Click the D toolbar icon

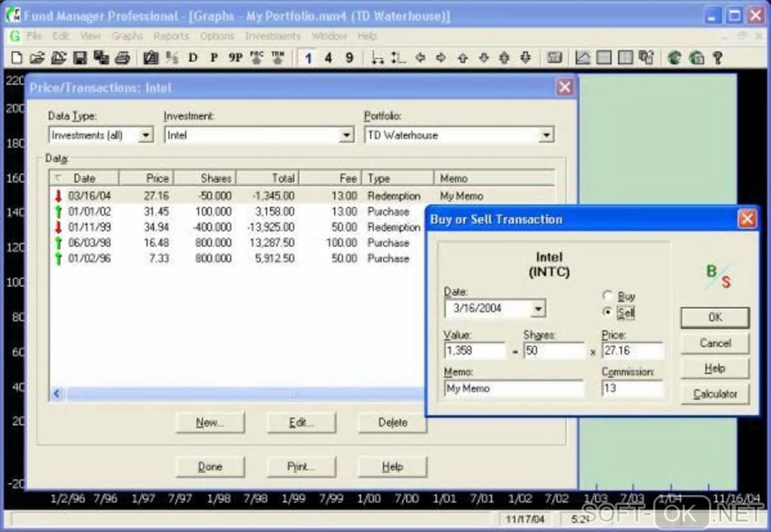point(193,58)
